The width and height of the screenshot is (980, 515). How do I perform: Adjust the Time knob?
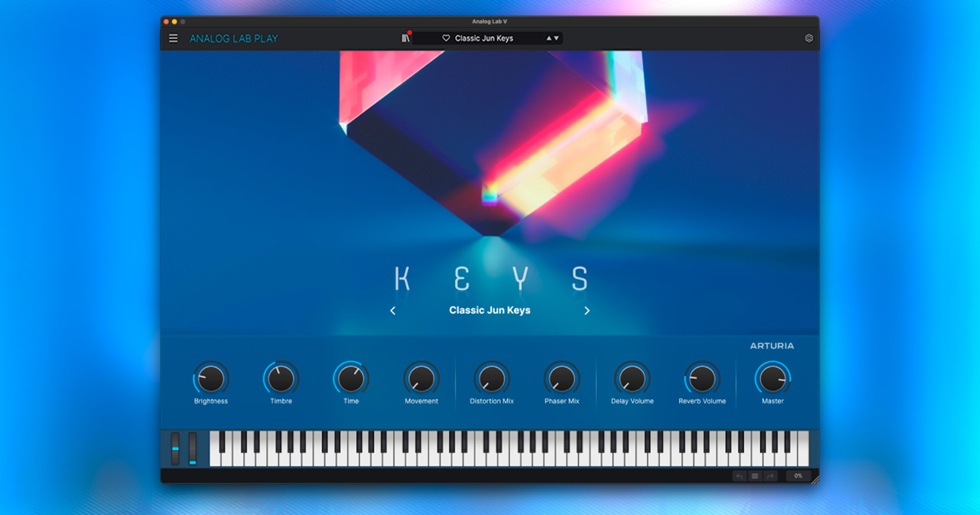(x=351, y=379)
